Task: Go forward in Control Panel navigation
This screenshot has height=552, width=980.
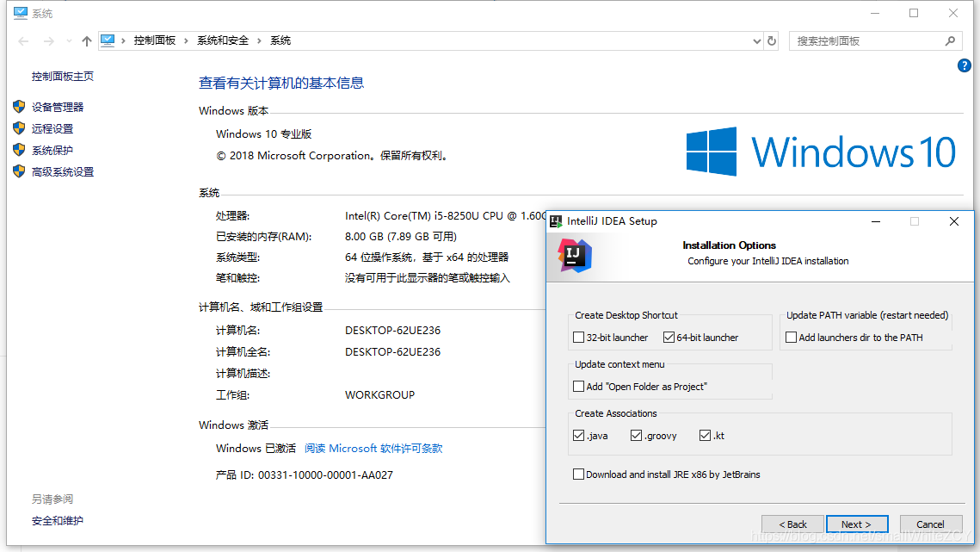Action: click(x=49, y=41)
